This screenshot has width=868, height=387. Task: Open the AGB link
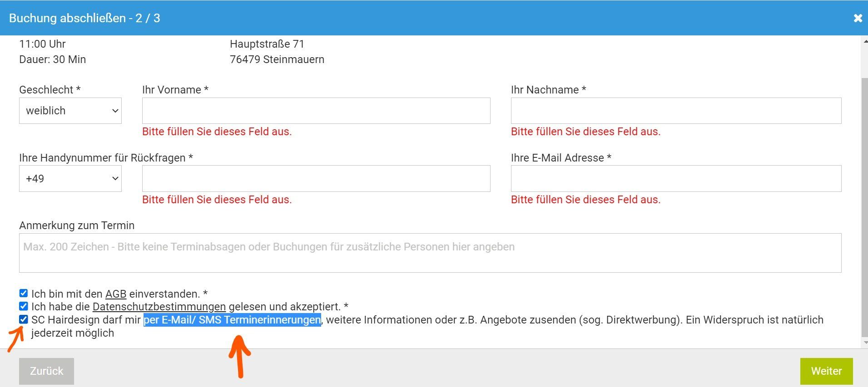pos(116,294)
